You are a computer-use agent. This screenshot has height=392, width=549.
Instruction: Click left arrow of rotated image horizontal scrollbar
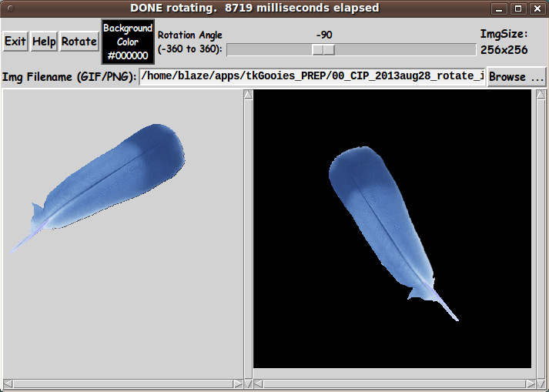(259, 383)
